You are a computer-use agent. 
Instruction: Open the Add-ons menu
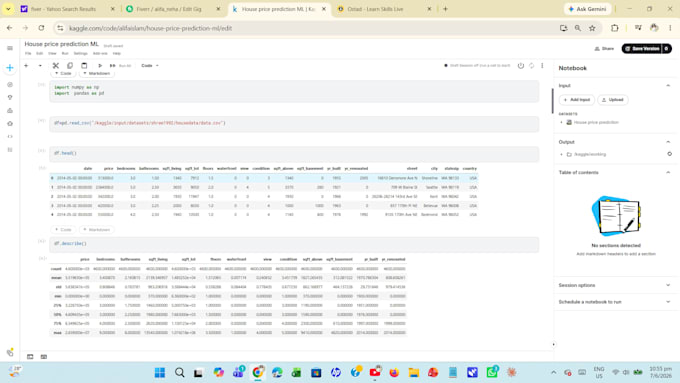tap(100, 53)
